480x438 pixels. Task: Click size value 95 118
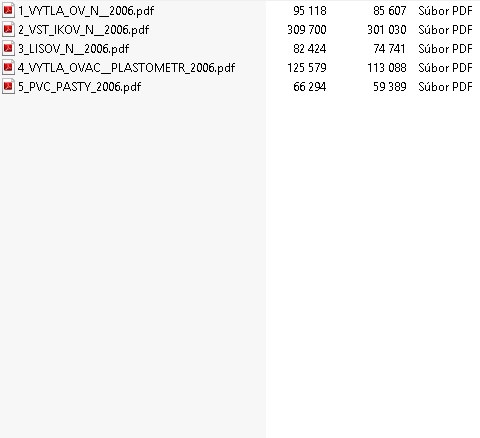coord(310,11)
